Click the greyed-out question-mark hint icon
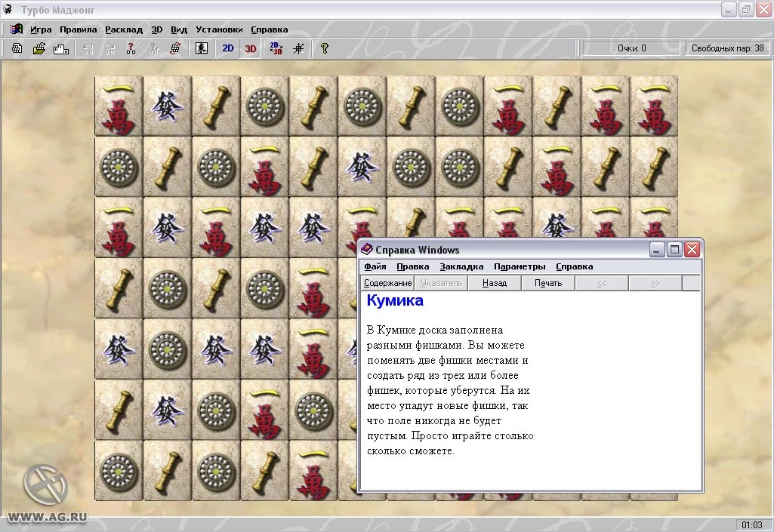 pyautogui.click(x=153, y=48)
